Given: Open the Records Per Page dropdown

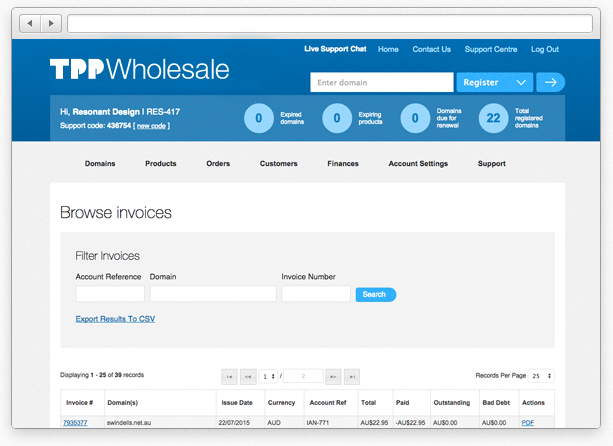Looking at the screenshot, I should pyautogui.click(x=542, y=376).
